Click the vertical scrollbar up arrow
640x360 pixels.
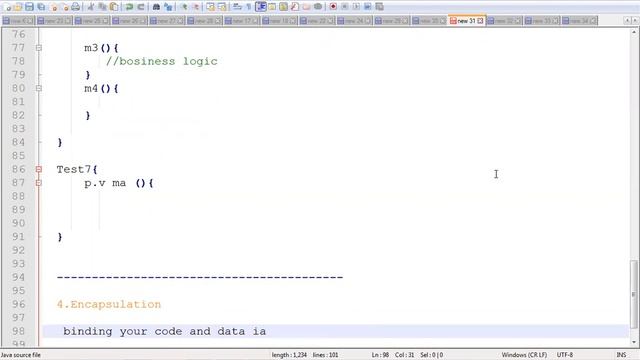tap(634, 32)
